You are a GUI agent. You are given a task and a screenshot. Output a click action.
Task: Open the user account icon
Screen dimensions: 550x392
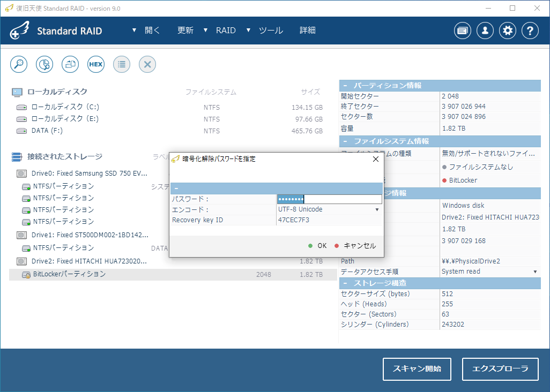click(485, 31)
